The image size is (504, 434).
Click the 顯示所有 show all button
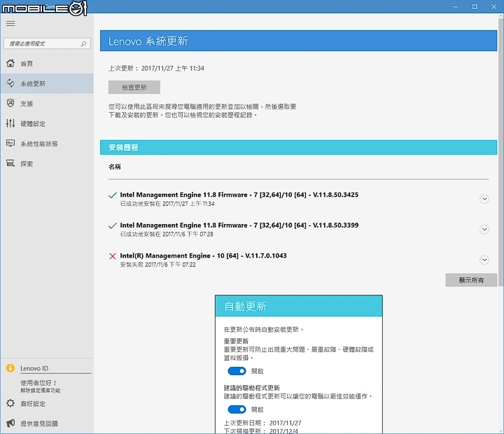click(x=471, y=280)
